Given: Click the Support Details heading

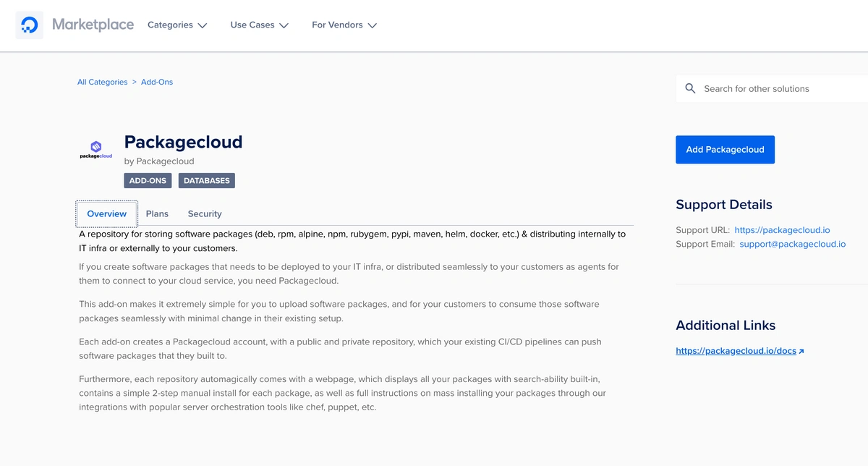Looking at the screenshot, I should coord(724,205).
